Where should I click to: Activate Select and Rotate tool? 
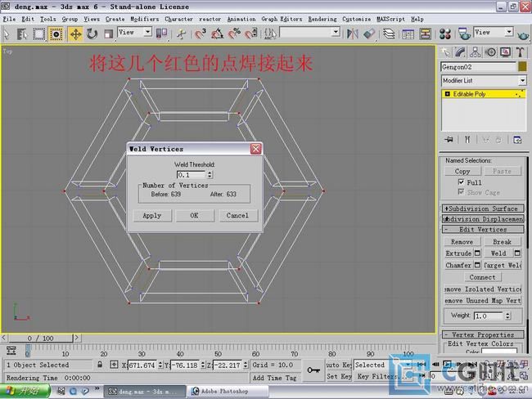coord(92,34)
